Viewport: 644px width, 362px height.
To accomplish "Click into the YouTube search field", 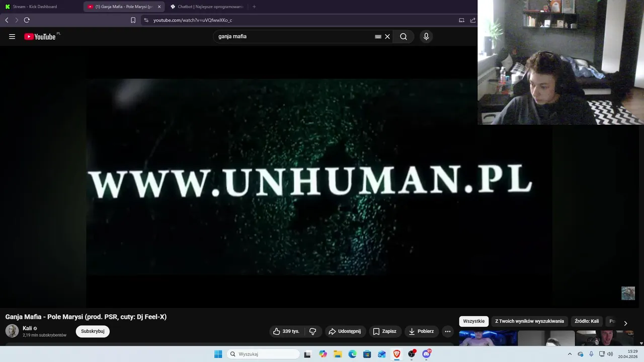I will coord(294,37).
